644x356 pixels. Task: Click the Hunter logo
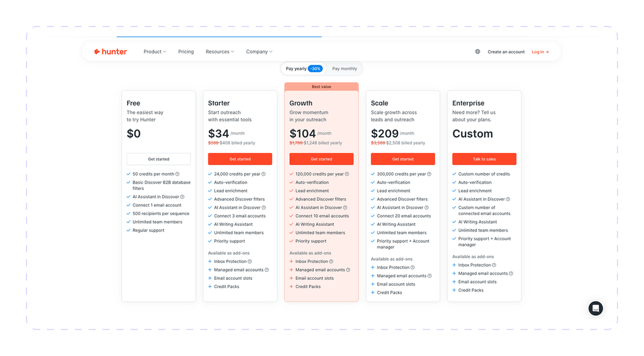tap(111, 52)
